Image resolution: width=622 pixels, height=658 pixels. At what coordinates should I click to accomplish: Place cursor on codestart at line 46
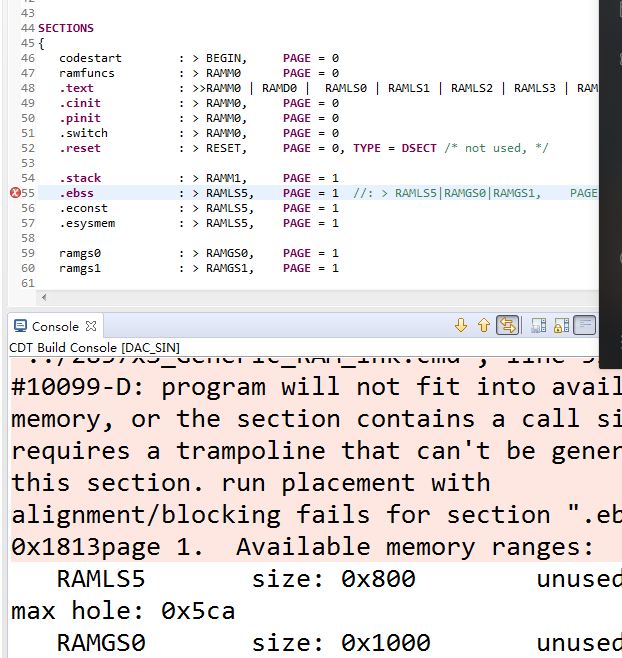tap(90, 58)
